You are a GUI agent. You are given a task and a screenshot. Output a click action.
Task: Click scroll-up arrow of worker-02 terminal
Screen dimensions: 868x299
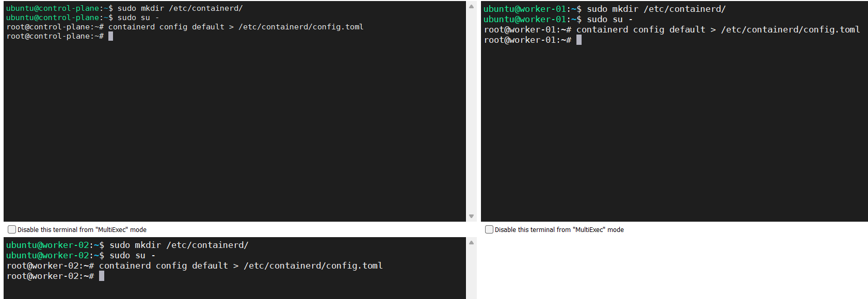tap(471, 243)
